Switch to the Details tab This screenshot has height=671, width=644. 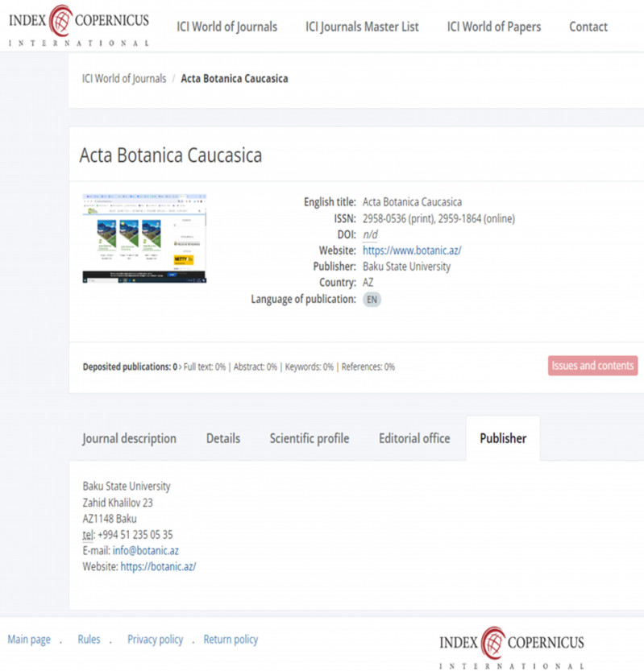click(223, 438)
